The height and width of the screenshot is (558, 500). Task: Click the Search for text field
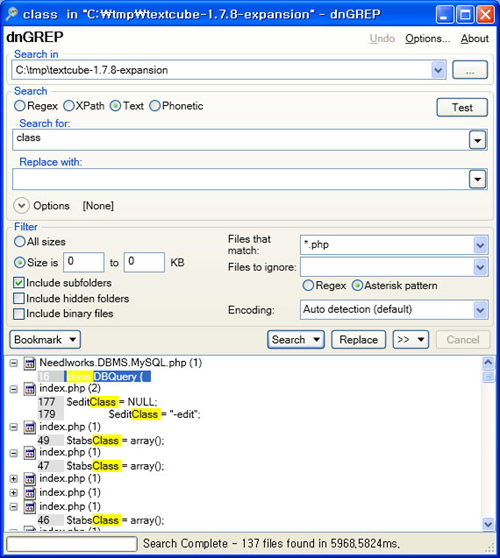241,140
